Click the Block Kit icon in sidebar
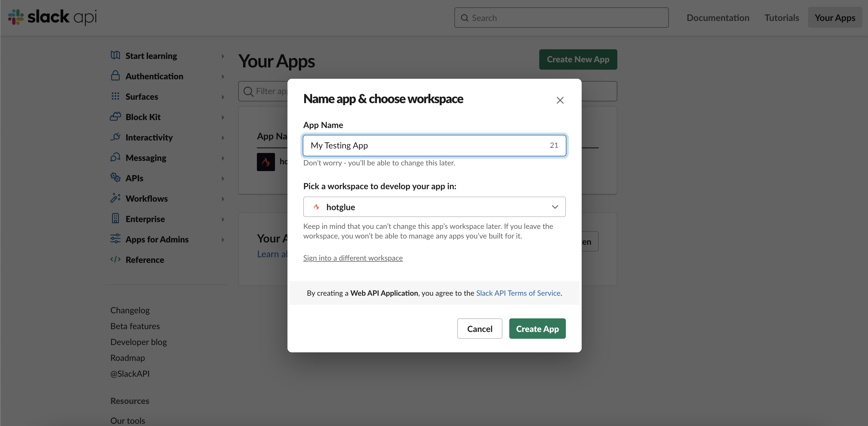 (x=115, y=117)
